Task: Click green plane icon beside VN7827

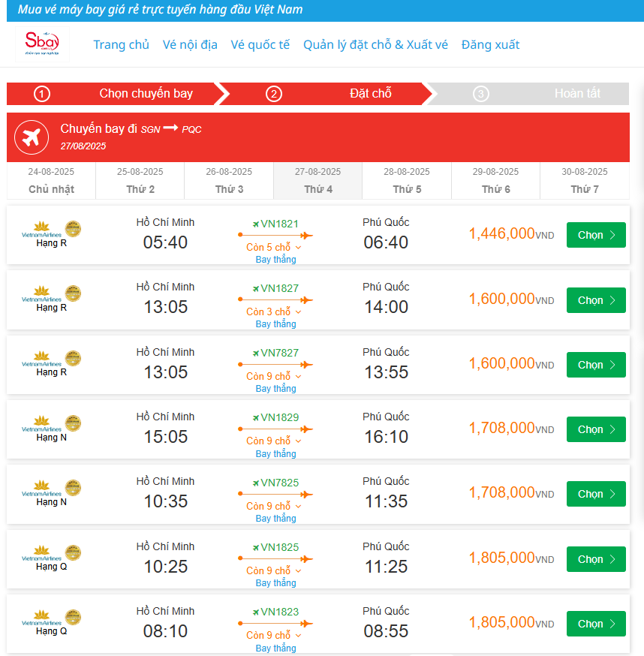Action: (255, 354)
